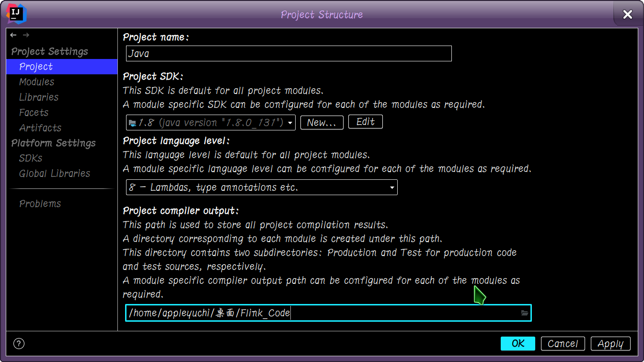Click inside the Project name field
The image size is (644, 362).
[x=287, y=53]
